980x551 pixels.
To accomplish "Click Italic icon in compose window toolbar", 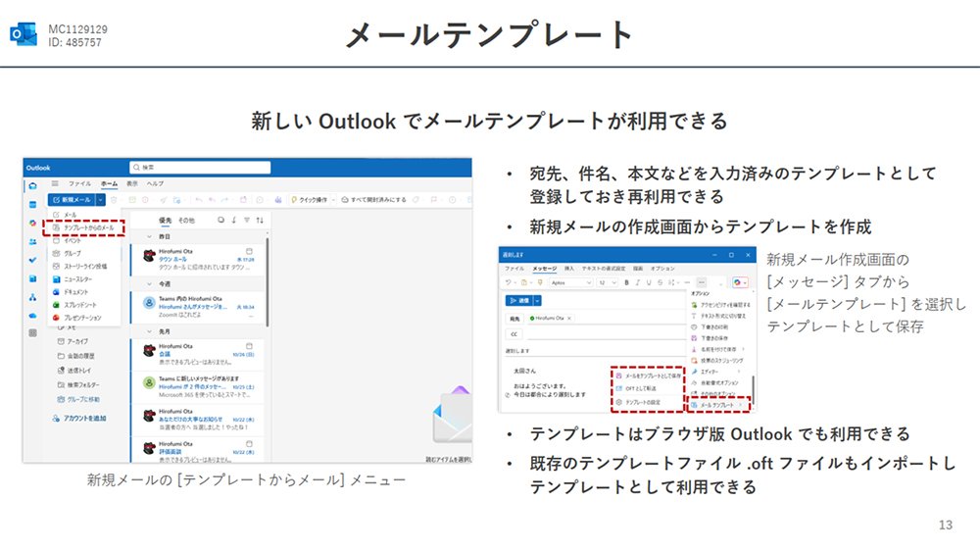I will coord(638,282).
